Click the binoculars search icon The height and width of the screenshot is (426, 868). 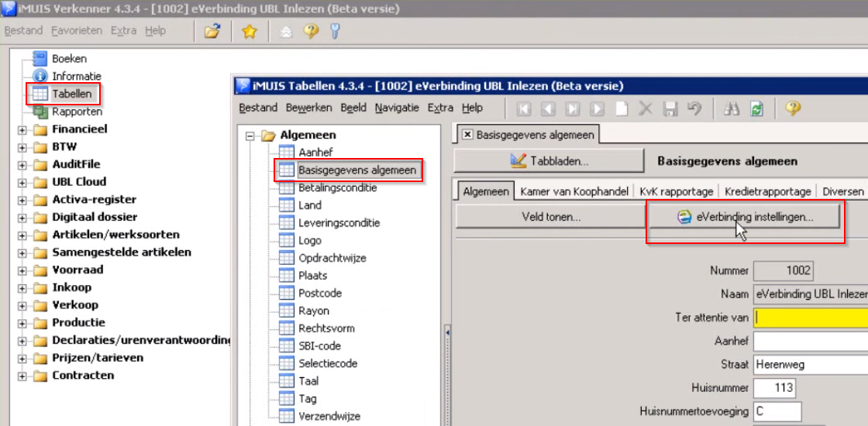click(x=732, y=108)
